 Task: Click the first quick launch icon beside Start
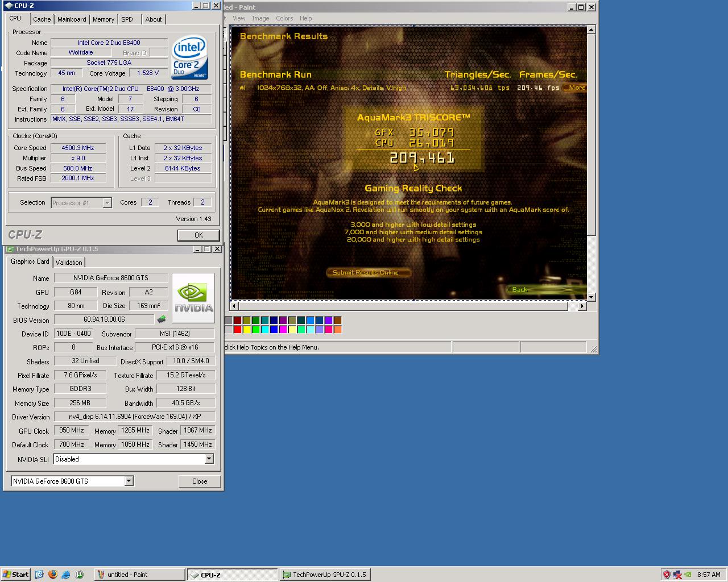39,575
